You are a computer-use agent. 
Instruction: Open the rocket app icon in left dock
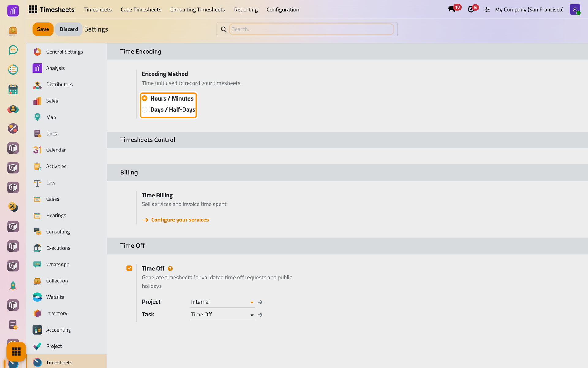[x=13, y=286]
